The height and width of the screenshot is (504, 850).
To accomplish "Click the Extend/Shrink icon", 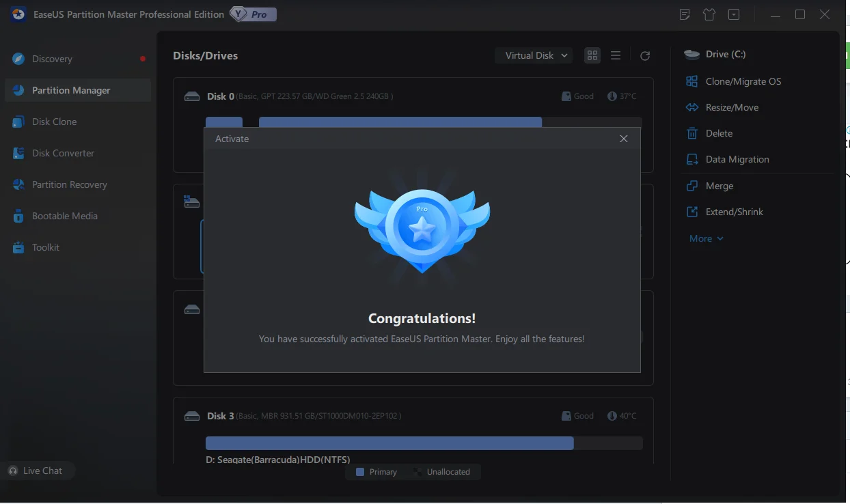I will point(692,212).
